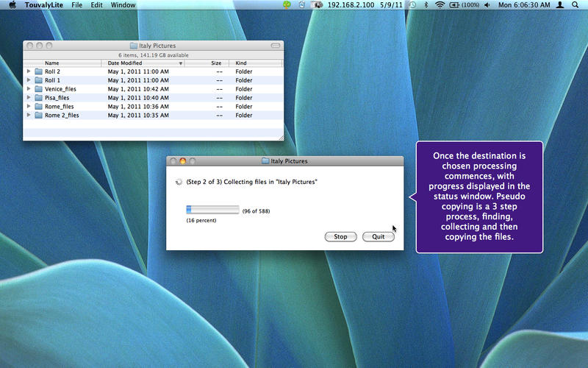588x368 pixels.
Task: Select the Pisa_files folder icon
Action: 39,98
